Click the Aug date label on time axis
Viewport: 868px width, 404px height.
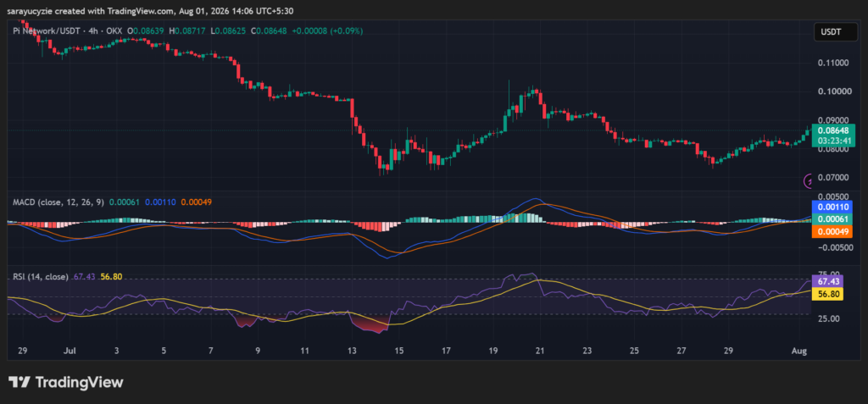point(798,351)
